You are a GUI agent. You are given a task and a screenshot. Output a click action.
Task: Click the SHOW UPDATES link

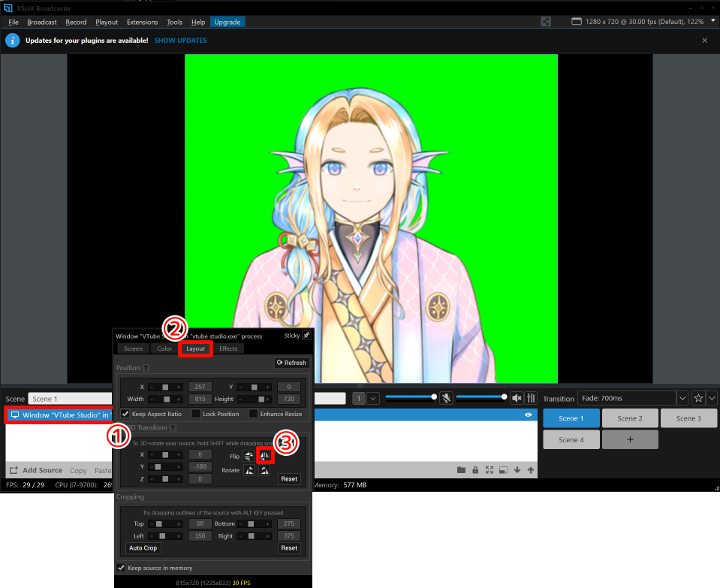pyautogui.click(x=180, y=41)
